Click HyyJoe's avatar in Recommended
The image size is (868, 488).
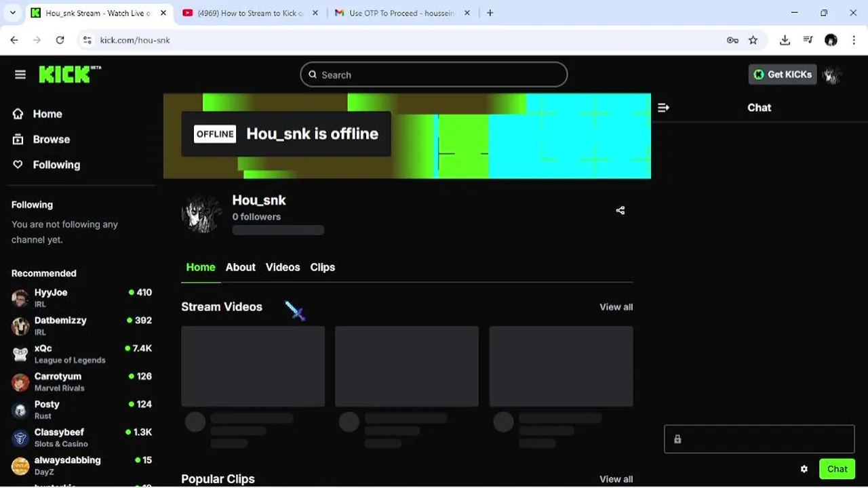point(20,298)
